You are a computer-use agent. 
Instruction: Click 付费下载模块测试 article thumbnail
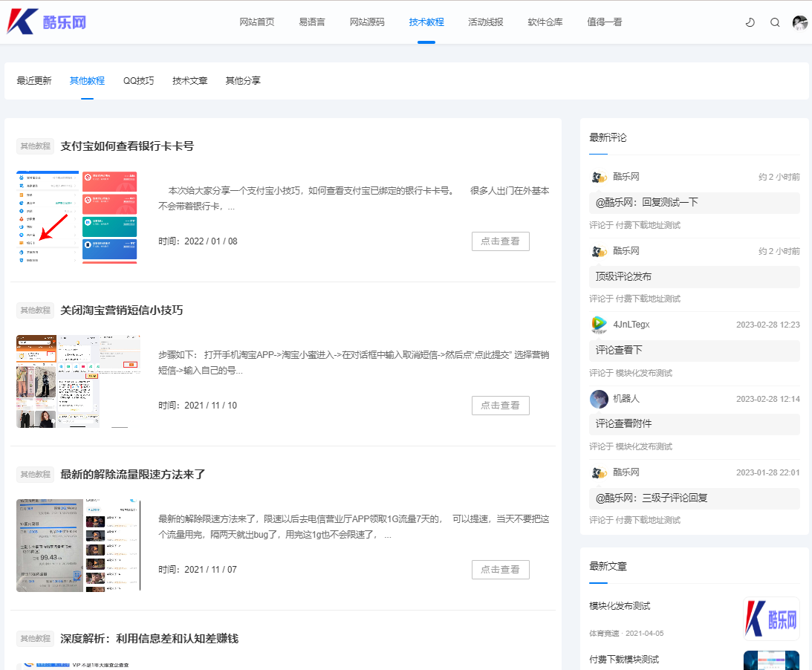(x=771, y=660)
